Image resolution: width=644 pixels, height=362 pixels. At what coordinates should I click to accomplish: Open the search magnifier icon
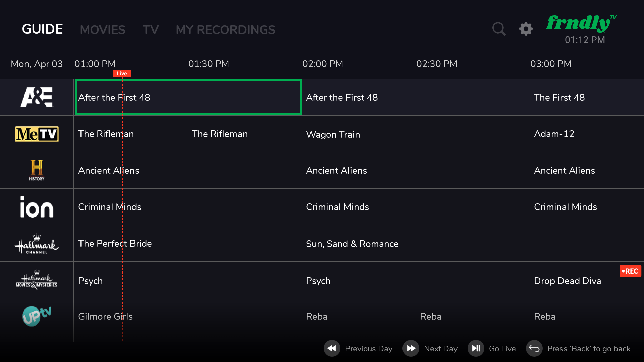click(499, 29)
